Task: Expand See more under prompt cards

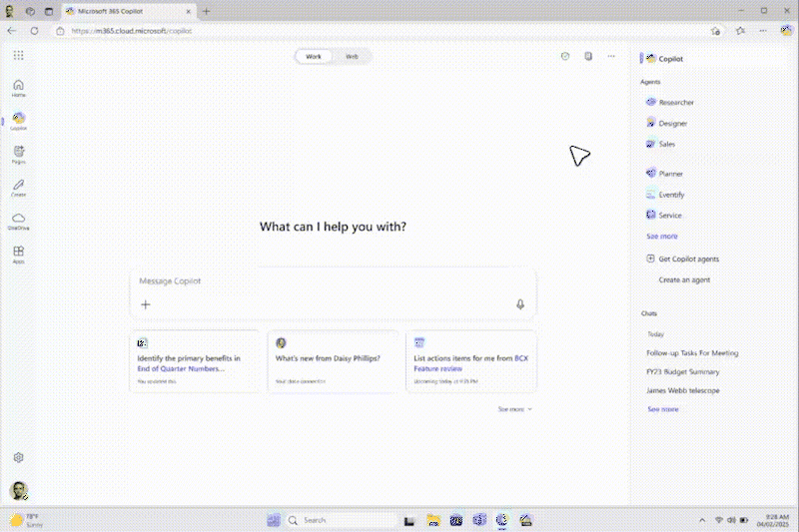Action: [x=514, y=409]
